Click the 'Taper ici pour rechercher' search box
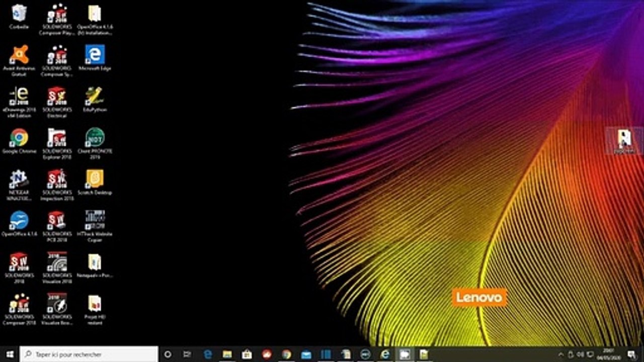644x362 pixels. [x=89, y=354]
